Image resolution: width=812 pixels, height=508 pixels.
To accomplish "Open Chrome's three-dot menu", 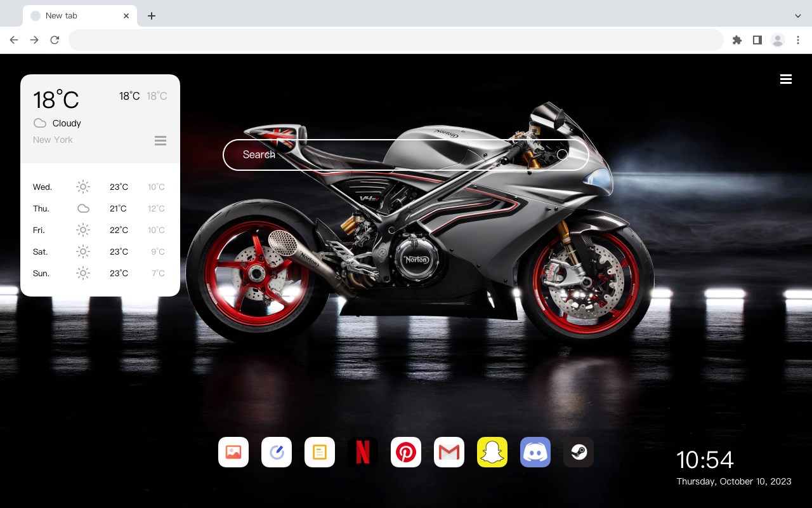I will pyautogui.click(x=798, y=40).
